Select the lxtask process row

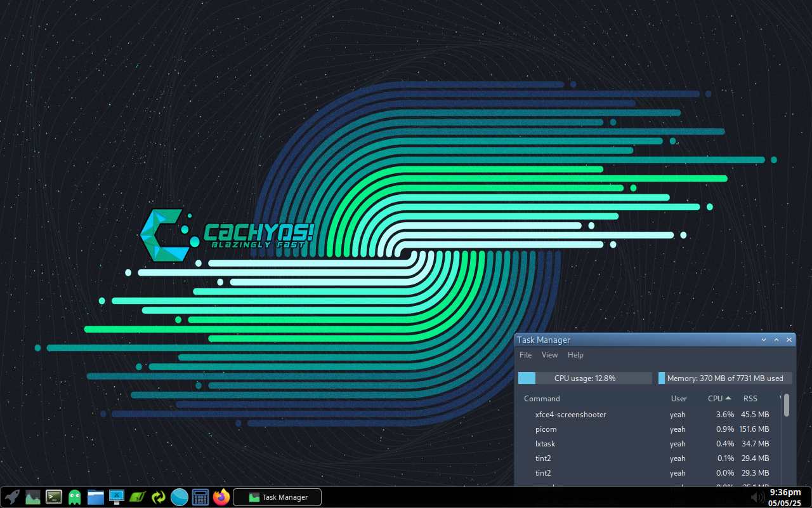coord(650,444)
